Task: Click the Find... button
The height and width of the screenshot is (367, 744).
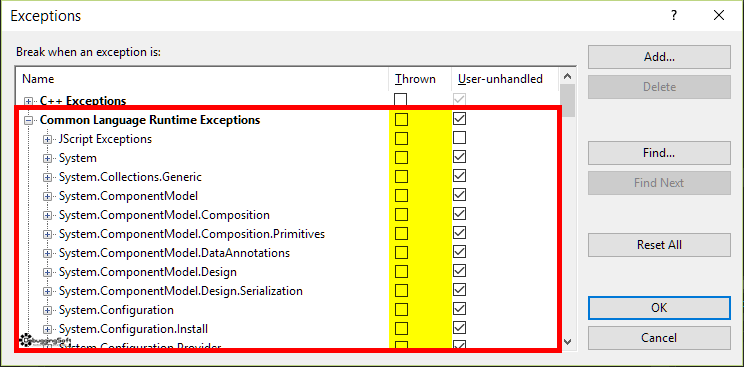Action: [x=659, y=153]
